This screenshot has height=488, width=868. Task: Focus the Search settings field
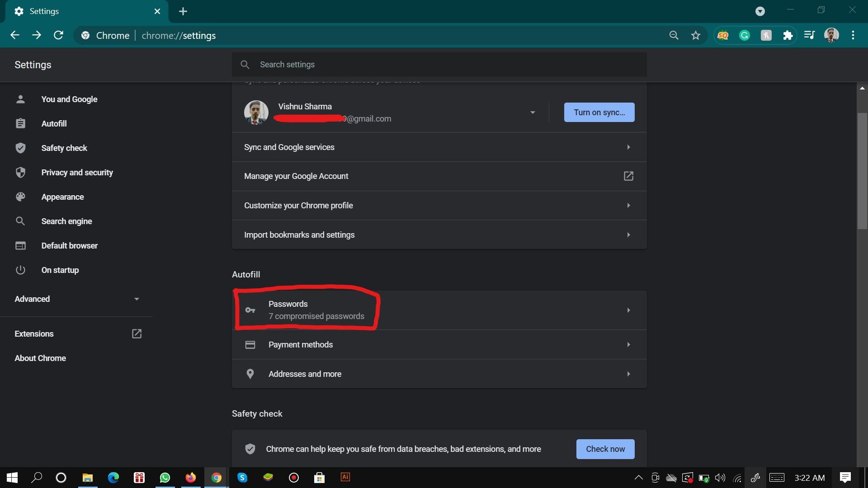click(439, 65)
